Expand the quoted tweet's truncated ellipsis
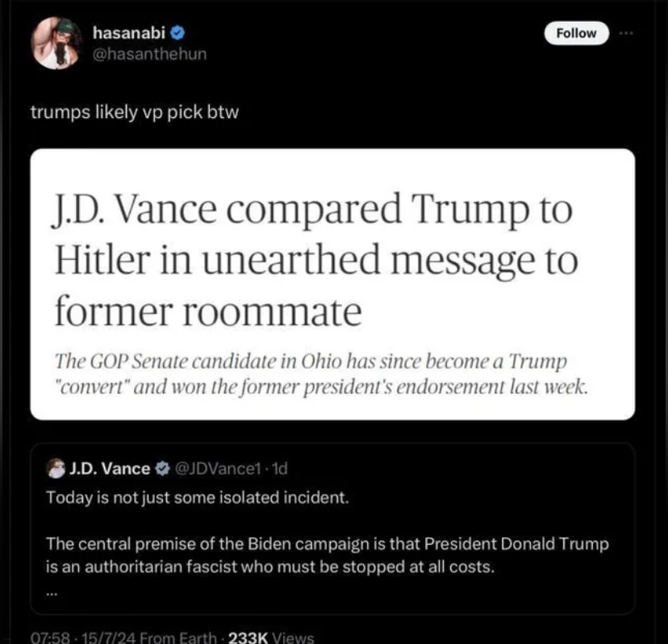This screenshot has width=668, height=644. coord(51,592)
